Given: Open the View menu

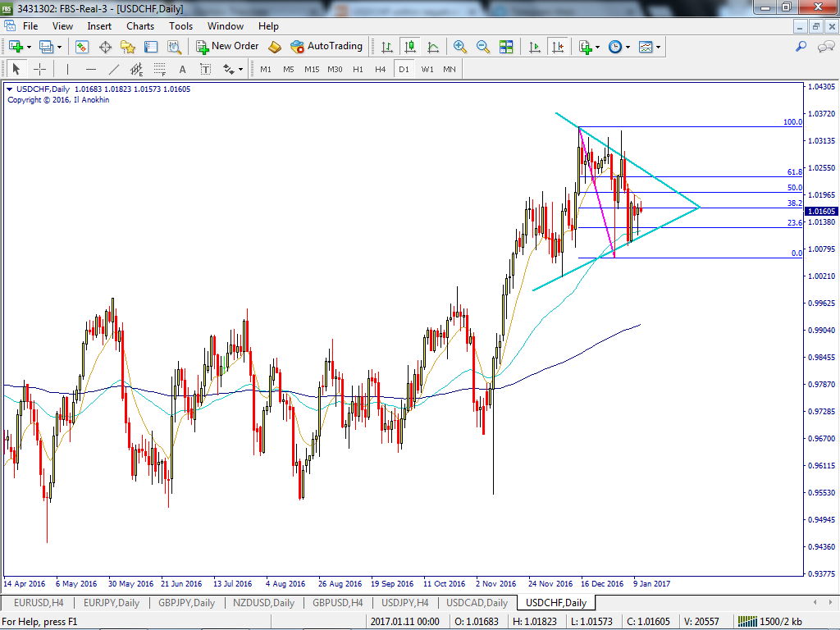Looking at the screenshot, I should coord(62,25).
